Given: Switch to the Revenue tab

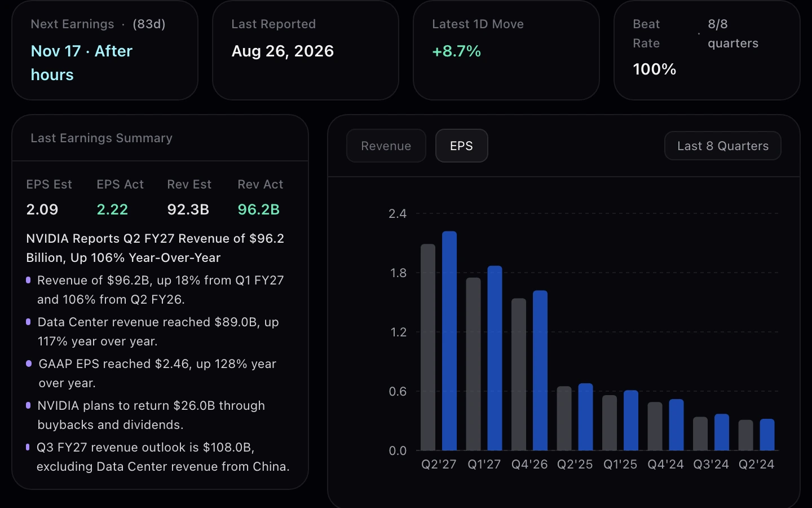Looking at the screenshot, I should (386, 146).
